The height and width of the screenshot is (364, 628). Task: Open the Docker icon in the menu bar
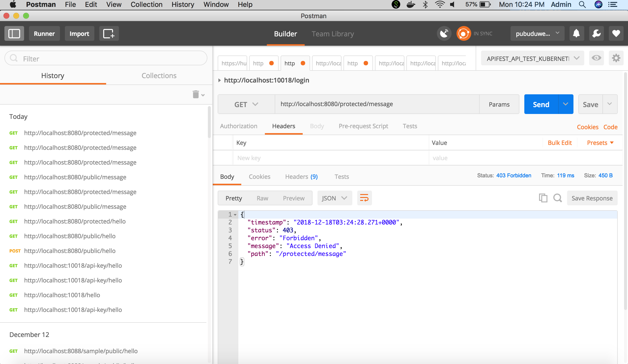tap(411, 4)
